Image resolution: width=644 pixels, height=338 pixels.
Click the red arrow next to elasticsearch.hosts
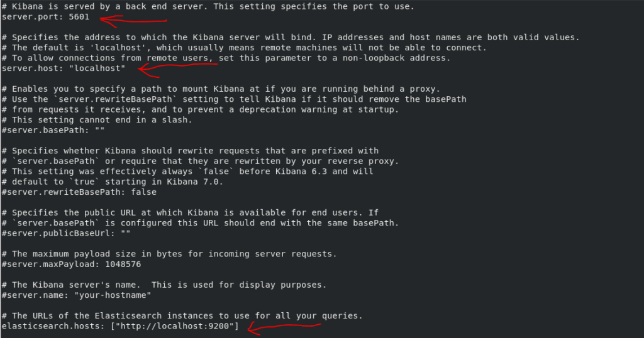pos(284,328)
